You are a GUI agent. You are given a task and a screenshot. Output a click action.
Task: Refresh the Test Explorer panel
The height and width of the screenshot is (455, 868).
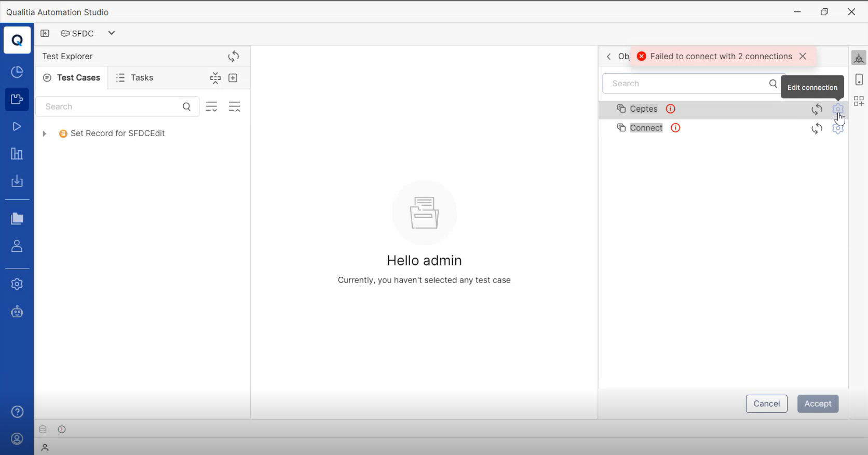click(x=234, y=56)
